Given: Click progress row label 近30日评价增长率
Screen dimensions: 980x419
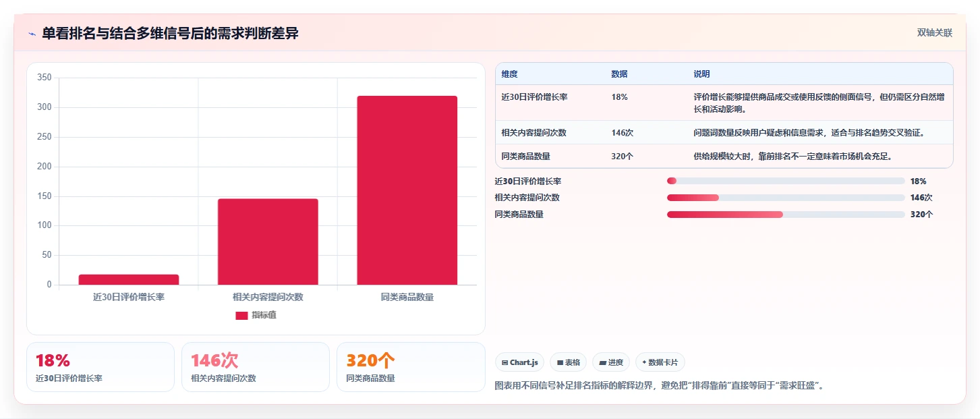Looking at the screenshot, I should point(527,181).
